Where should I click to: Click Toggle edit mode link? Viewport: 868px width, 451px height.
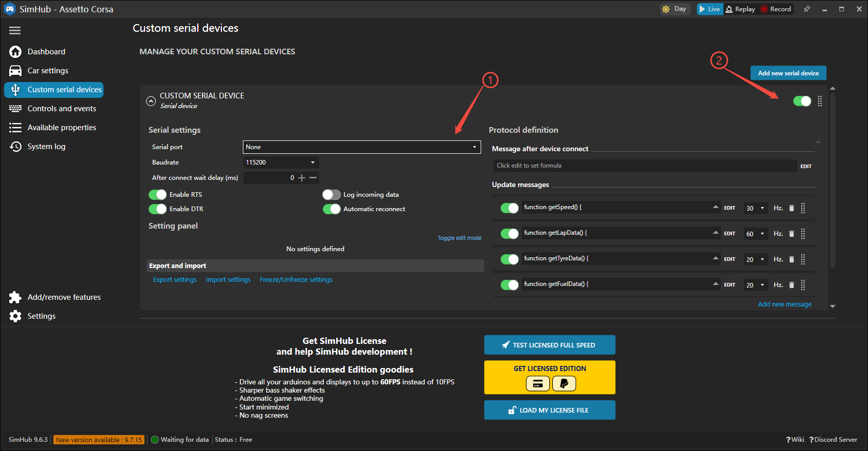pyautogui.click(x=460, y=238)
